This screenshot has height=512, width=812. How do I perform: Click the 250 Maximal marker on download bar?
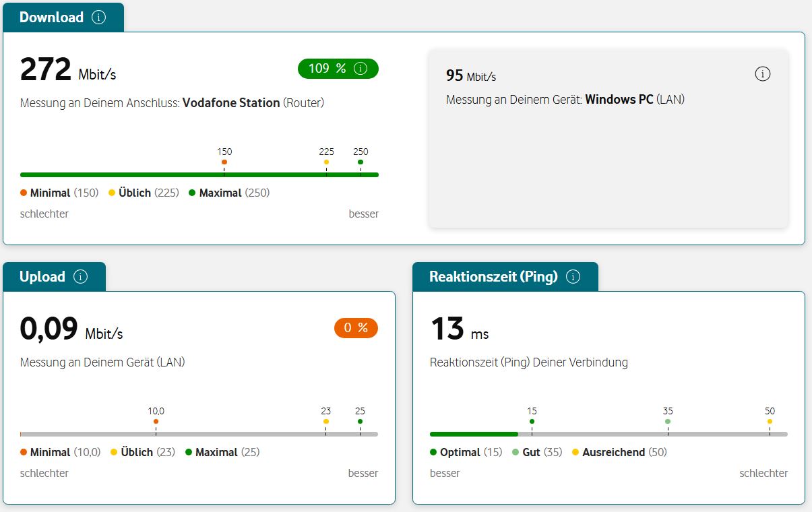point(361,162)
